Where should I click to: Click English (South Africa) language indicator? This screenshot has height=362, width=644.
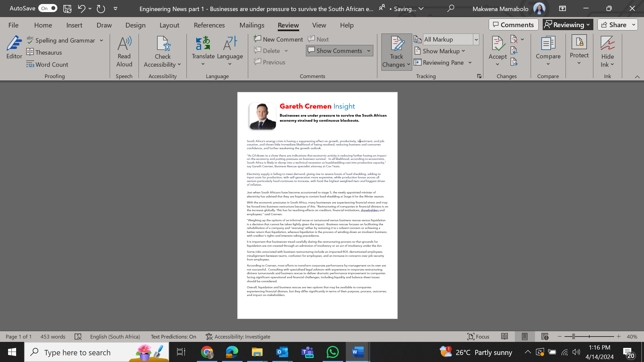(115, 337)
